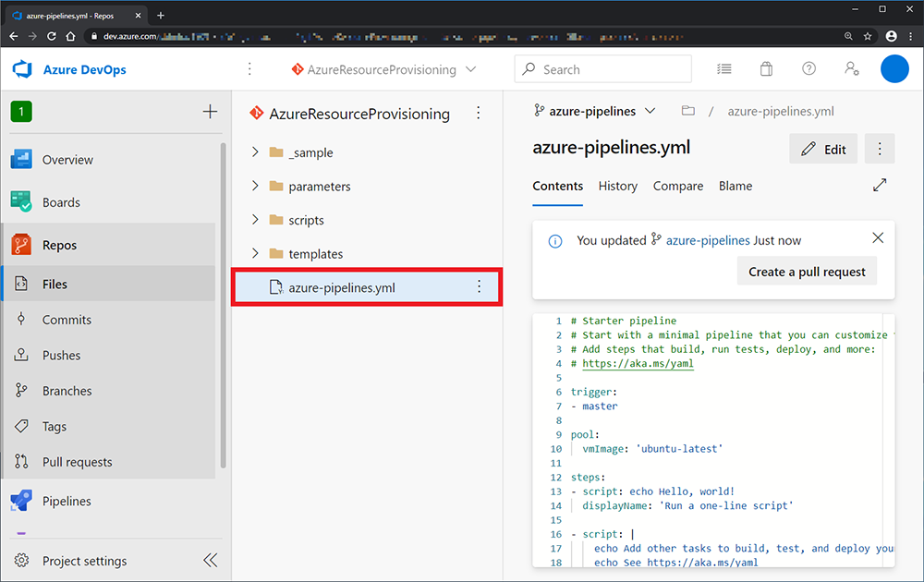The width and height of the screenshot is (924, 582).
Task: Click the blue user profile avatar
Action: (x=894, y=69)
